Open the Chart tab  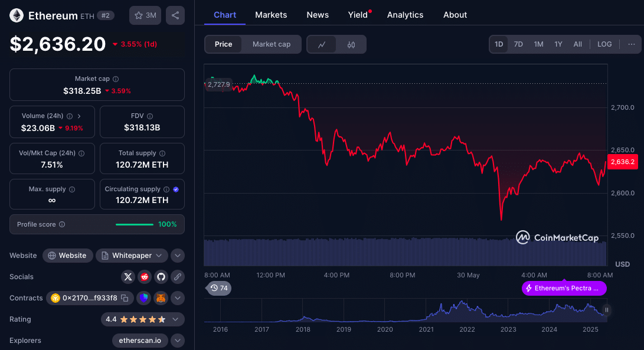(x=225, y=15)
